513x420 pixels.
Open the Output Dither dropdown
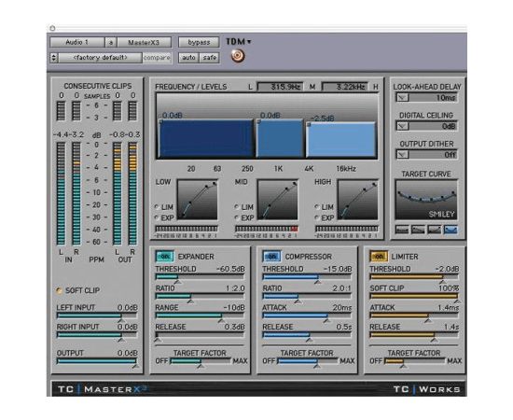[x=402, y=155]
